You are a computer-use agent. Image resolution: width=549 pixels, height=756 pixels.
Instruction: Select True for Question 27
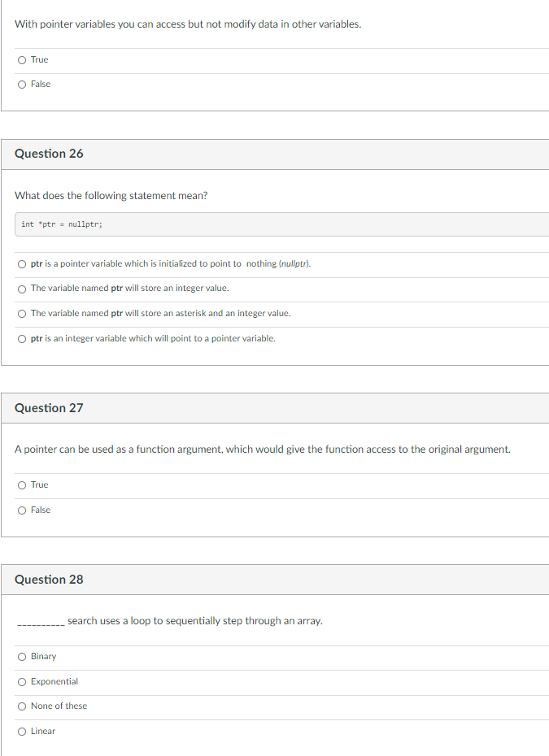tap(22, 485)
